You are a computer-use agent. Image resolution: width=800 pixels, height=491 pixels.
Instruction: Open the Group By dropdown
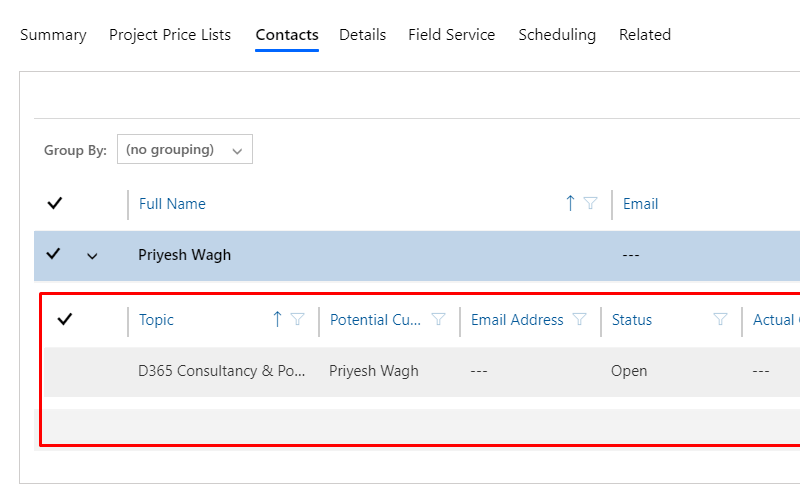[x=185, y=150]
